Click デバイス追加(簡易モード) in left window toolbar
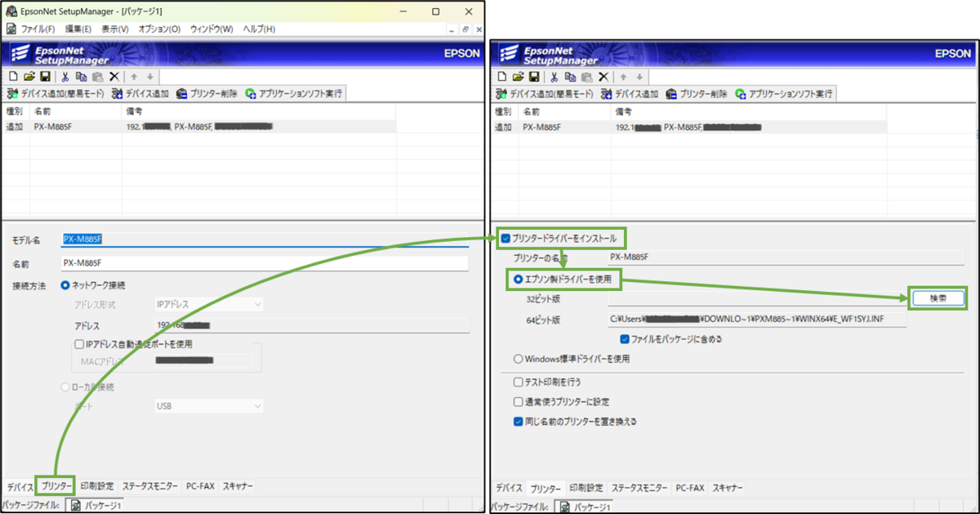This screenshot has height=514, width=980. (57, 93)
